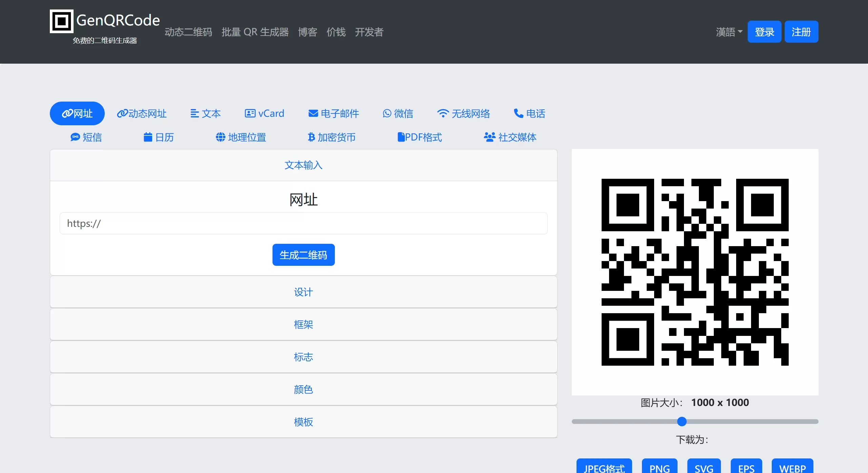
Task: Select the 日历 tab label
Action: [x=164, y=137]
